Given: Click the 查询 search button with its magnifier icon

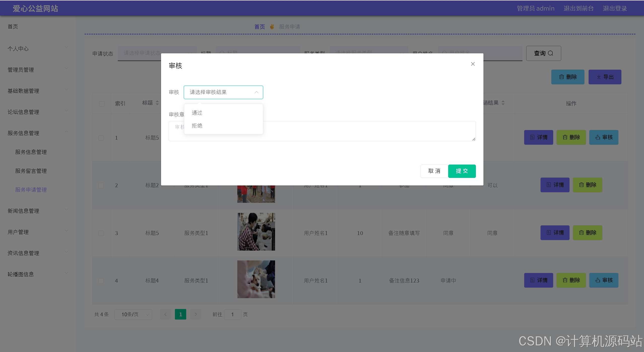Looking at the screenshot, I should click(543, 53).
